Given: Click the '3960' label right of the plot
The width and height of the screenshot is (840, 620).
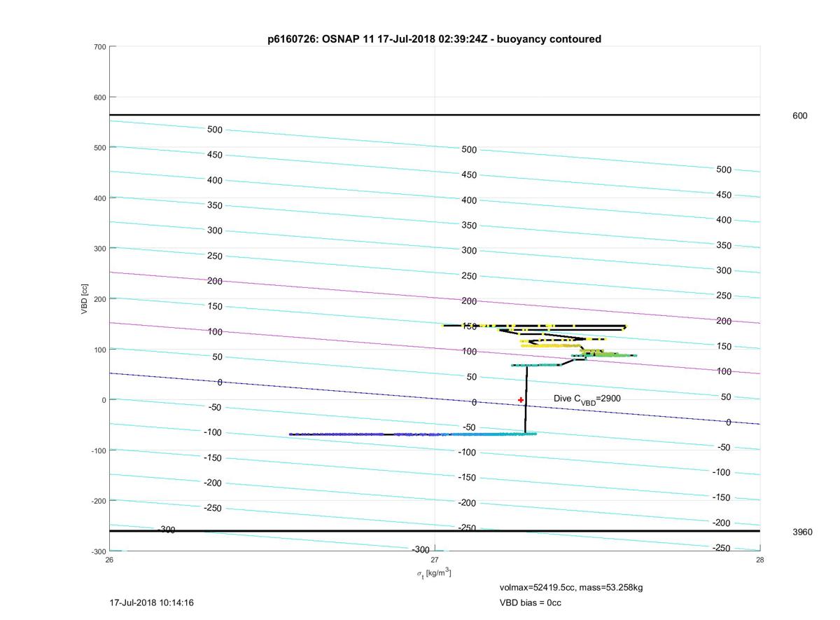Looking at the screenshot, I should 802,532.
